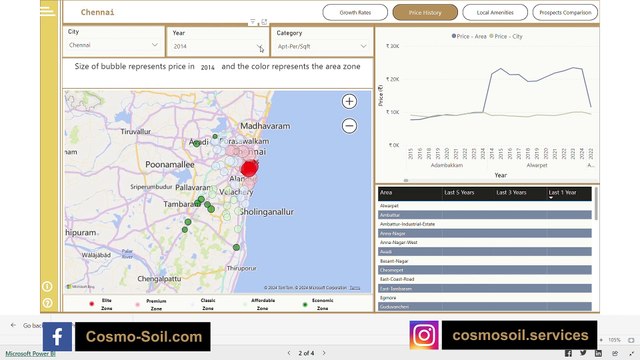Select Egmore row
The image size is (640, 360).
tap(484, 298)
